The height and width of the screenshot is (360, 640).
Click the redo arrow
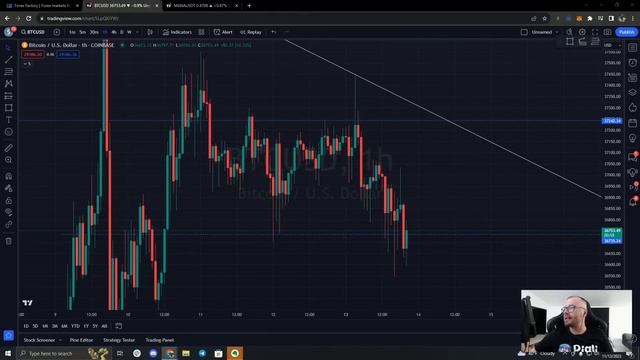(x=287, y=32)
